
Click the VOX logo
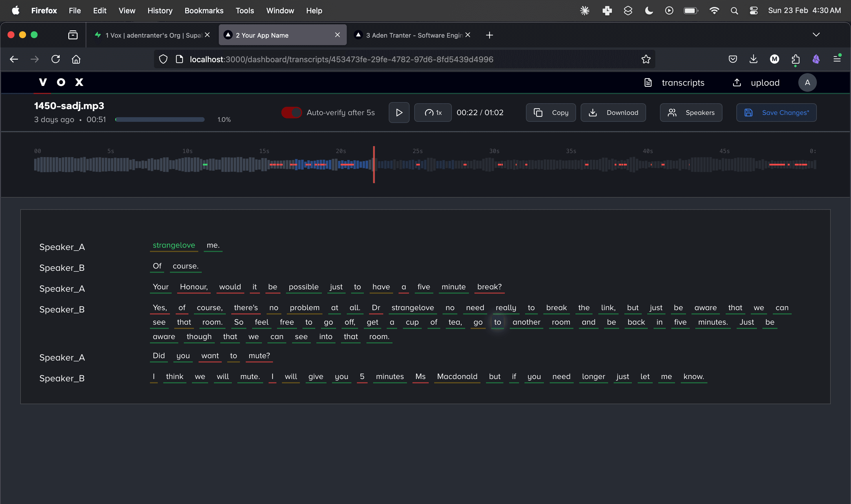click(x=61, y=82)
